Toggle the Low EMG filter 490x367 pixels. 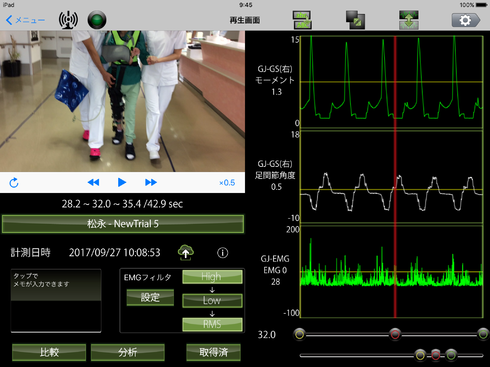[x=212, y=300]
